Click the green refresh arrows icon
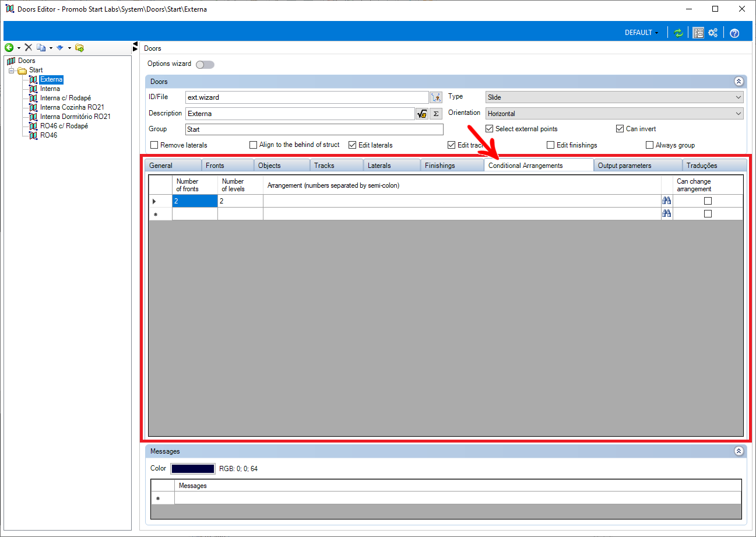Viewport: 756px width, 537px height. click(x=678, y=33)
